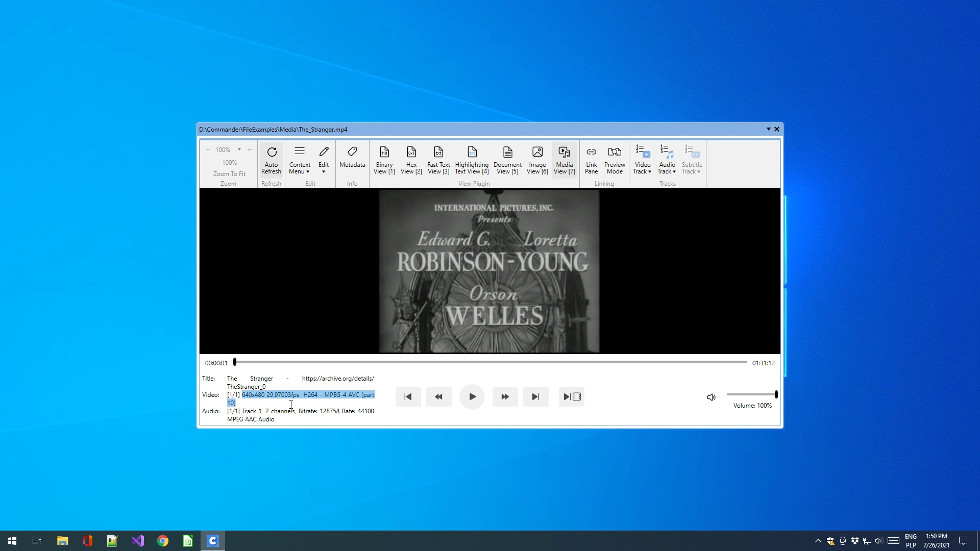Open the Dropbox tray icon
This screenshot has height=551, width=980.
pyautogui.click(x=854, y=541)
